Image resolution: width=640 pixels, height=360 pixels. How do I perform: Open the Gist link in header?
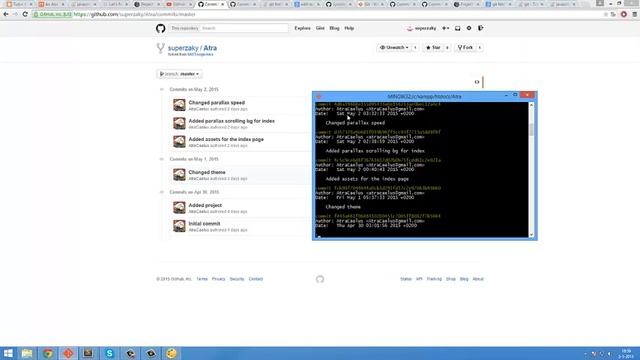coord(320,28)
